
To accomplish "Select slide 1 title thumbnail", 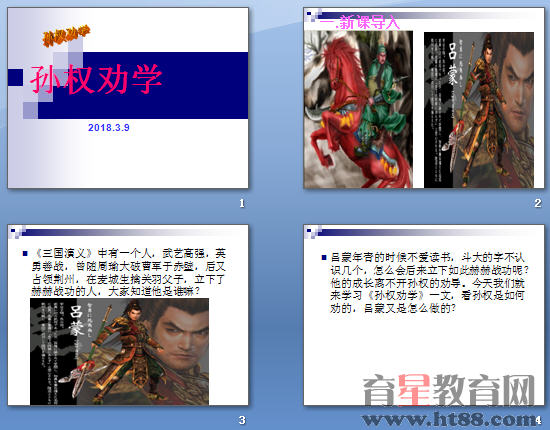I will tap(128, 98).
